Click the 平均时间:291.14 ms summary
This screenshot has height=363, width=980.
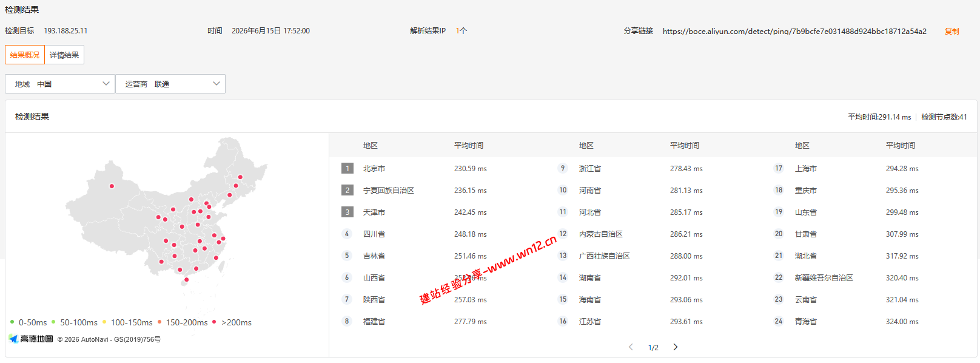pyautogui.click(x=879, y=117)
